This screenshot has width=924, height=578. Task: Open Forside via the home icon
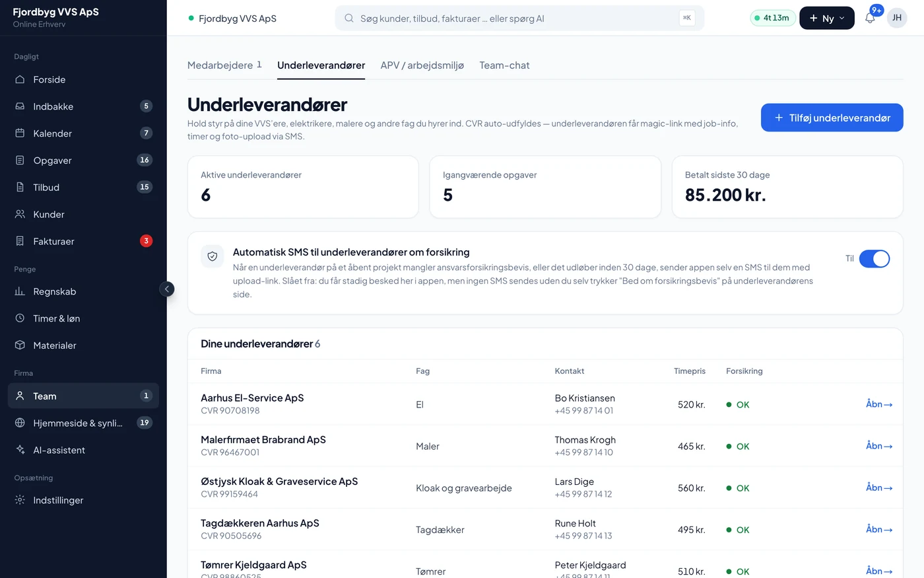tap(20, 79)
